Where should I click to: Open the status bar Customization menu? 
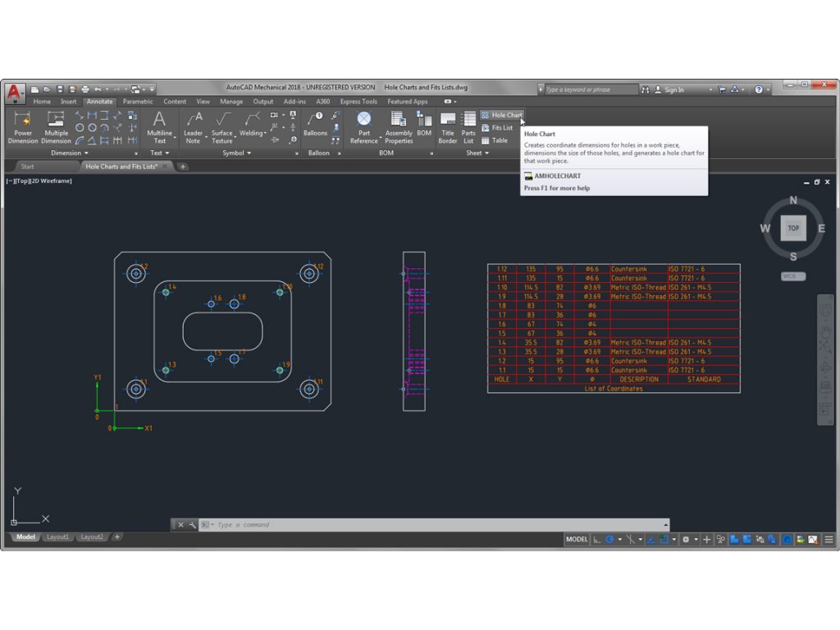tap(829, 540)
